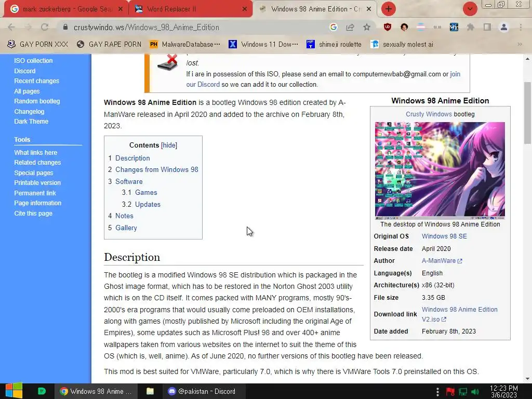Jump to the Description section from contents
This screenshot has height=399, width=532.
(132, 158)
